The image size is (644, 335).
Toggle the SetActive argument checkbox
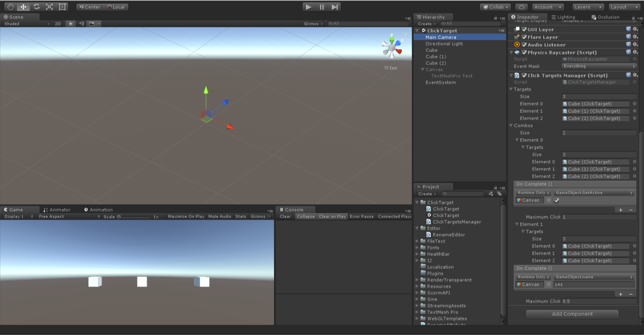557,200
